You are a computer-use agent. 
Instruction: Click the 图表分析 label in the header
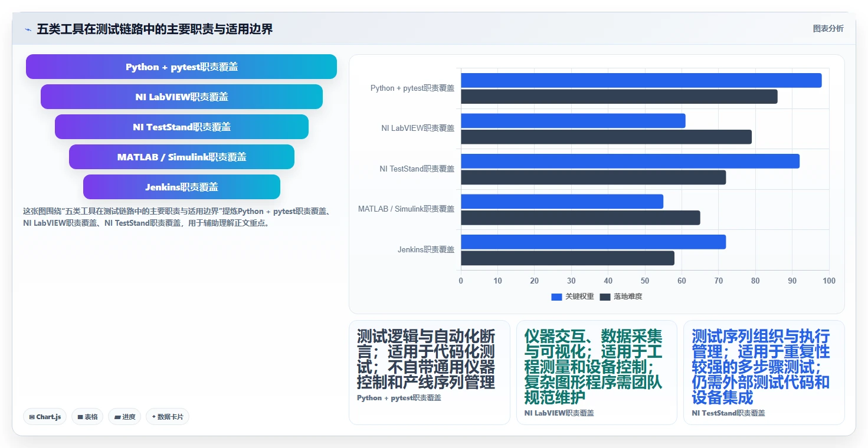[828, 28]
